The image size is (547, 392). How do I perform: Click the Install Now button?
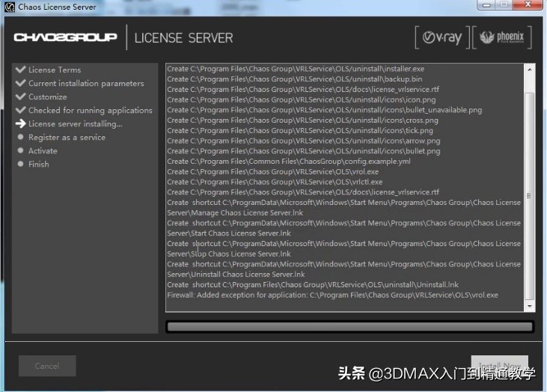pos(500,366)
